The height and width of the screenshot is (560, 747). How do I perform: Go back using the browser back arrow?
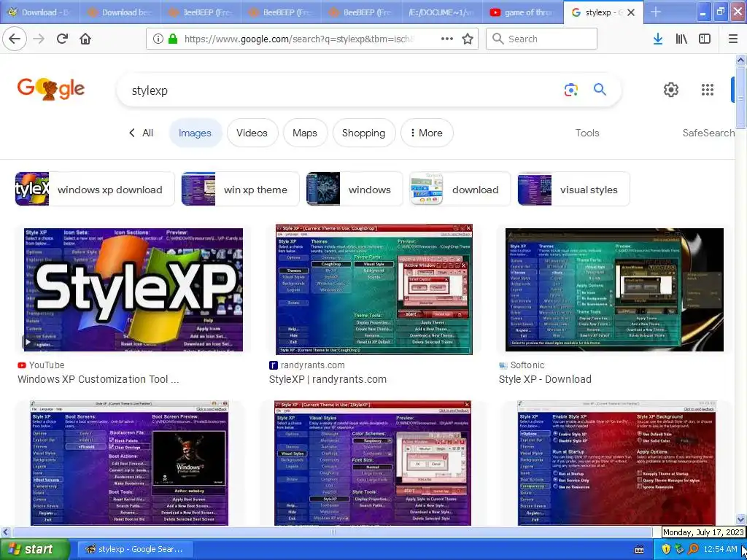tap(15, 39)
